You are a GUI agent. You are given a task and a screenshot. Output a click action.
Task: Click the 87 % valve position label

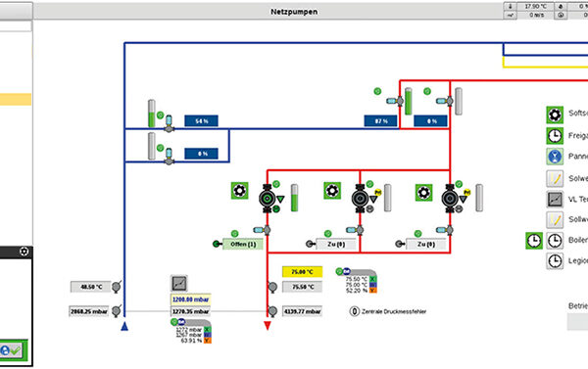coord(381,121)
